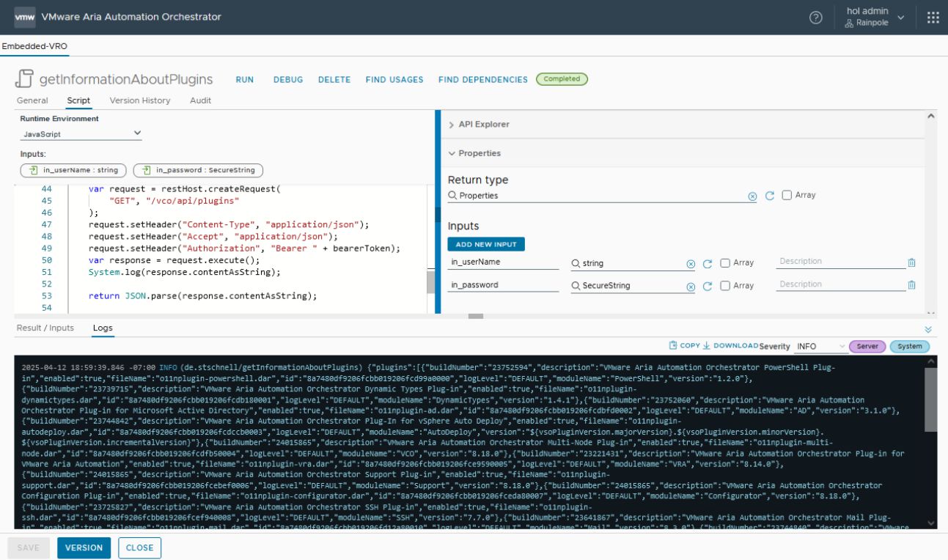The height and width of the screenshot is (560, 948).
Task: Click line number 44 in the gutter
Action: (x=47, y=189)
